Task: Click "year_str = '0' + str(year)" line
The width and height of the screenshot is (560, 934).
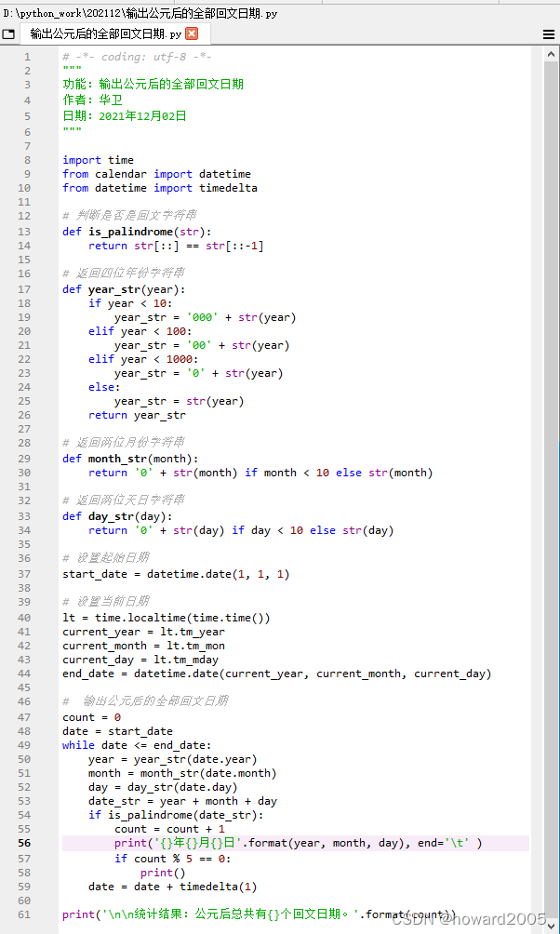Action: point(198,373)
